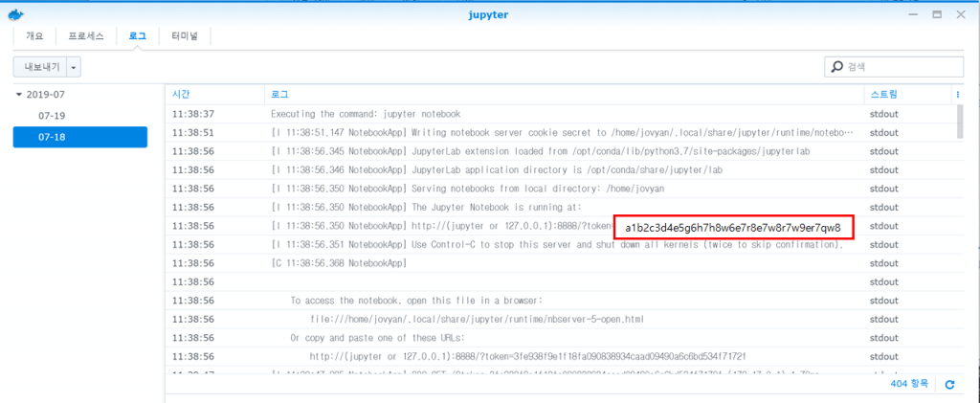The height and width of the screenshot is (403, 980).
Task: Click the log list vertical scrollbar
Action: tap(959, 122)
